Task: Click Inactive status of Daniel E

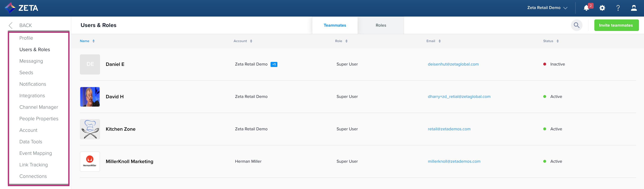Action: point(554,64)
